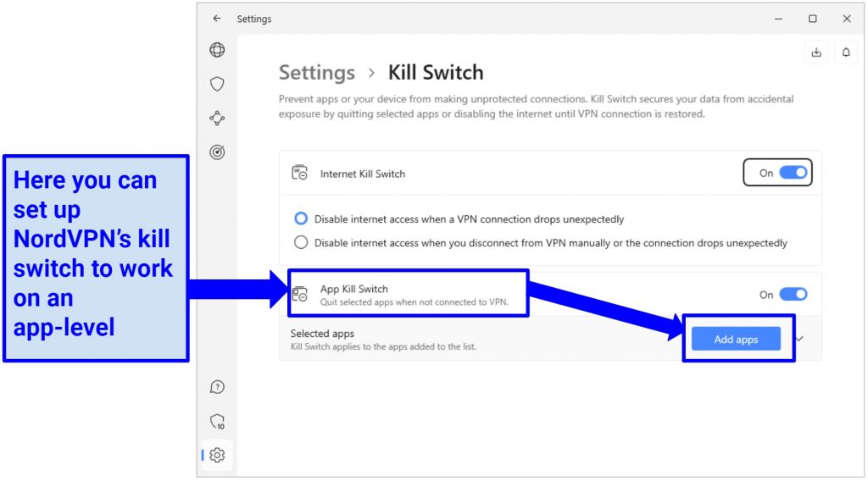Go to Settings breadcrumb link
Viewport: 868px width, 481px height.
click(x=317, y=73)
